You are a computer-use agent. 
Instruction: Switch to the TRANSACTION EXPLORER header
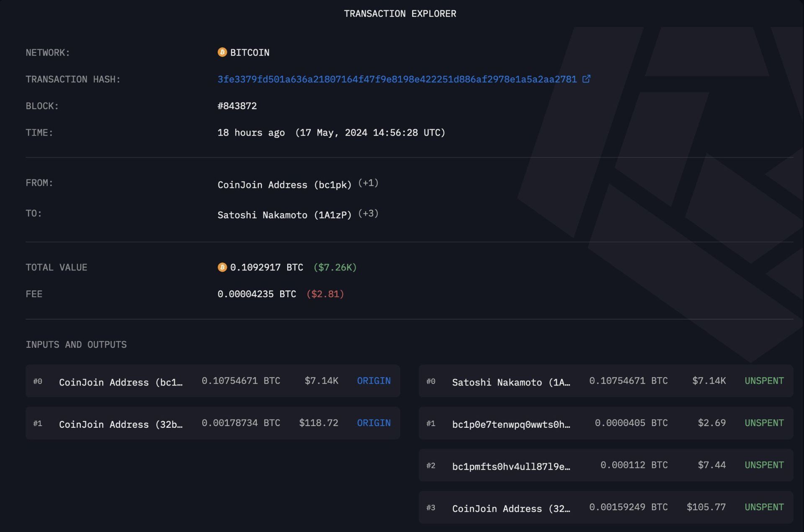click(x=400, y=13)
